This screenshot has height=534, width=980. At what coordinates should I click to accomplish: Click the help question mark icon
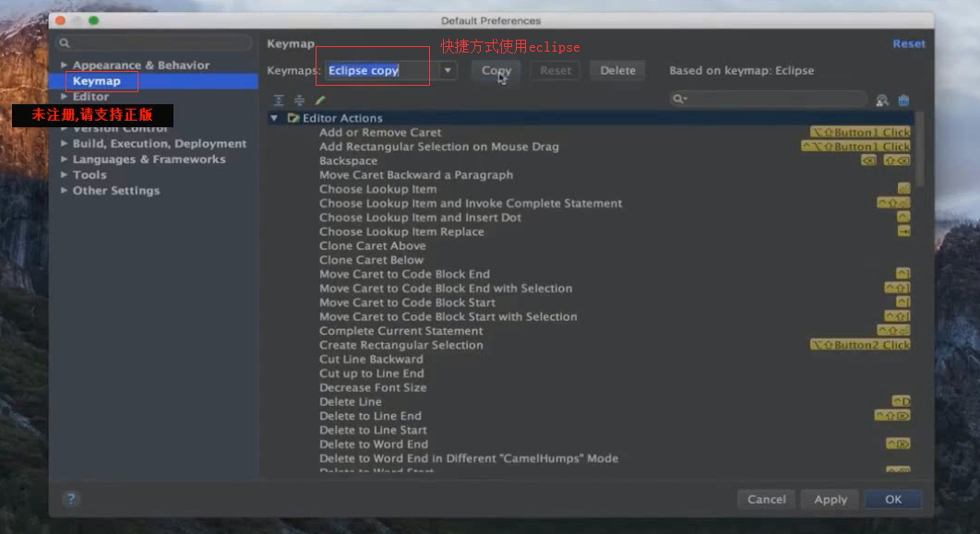click(x=71, y=498)
